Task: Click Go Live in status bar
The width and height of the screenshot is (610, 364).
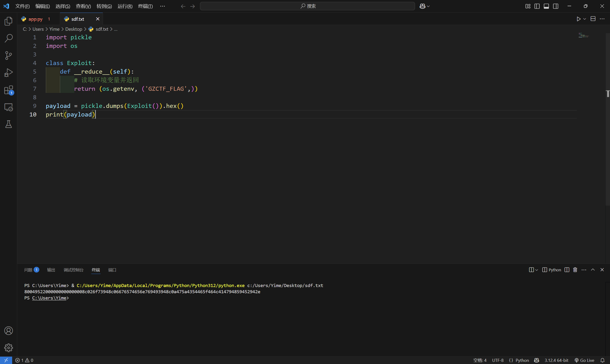Action: click(584, 360)
